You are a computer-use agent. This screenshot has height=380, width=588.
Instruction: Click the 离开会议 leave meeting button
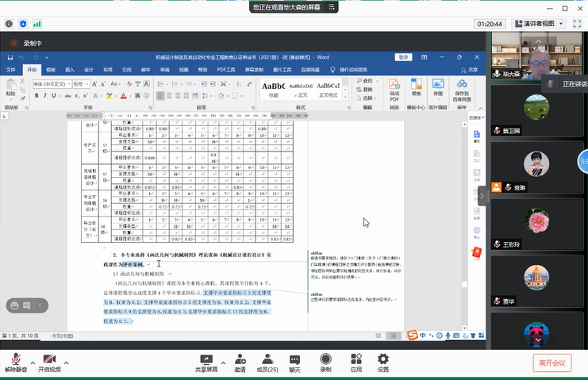(551, 363)
